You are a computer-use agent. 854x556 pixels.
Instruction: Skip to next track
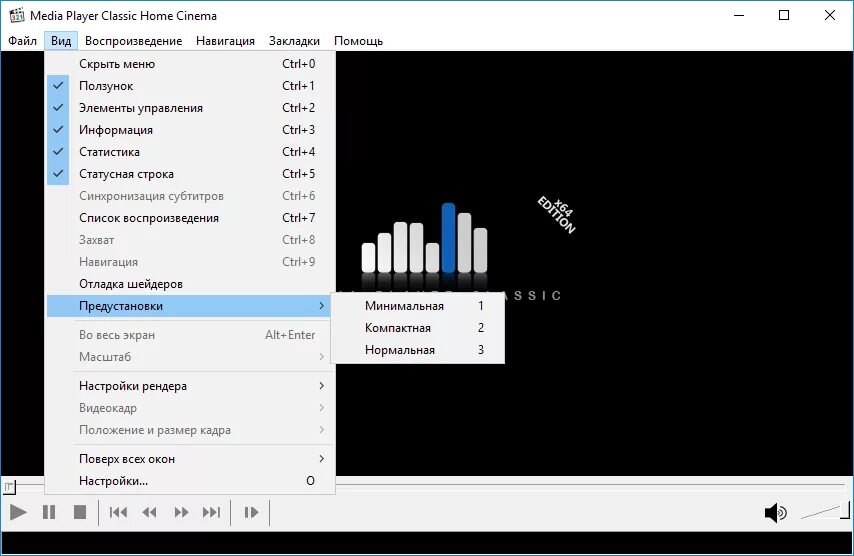211,512
